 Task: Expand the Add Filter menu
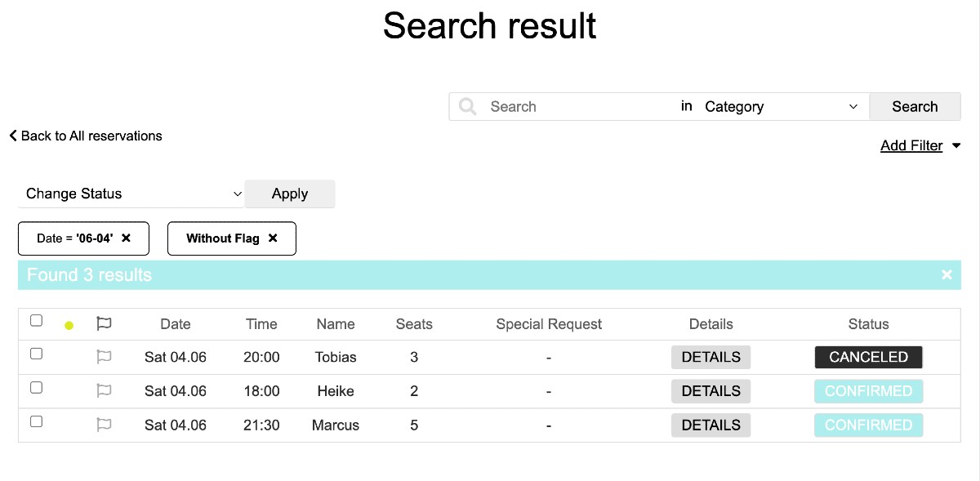pyautogui.click(x=920, y=145)
